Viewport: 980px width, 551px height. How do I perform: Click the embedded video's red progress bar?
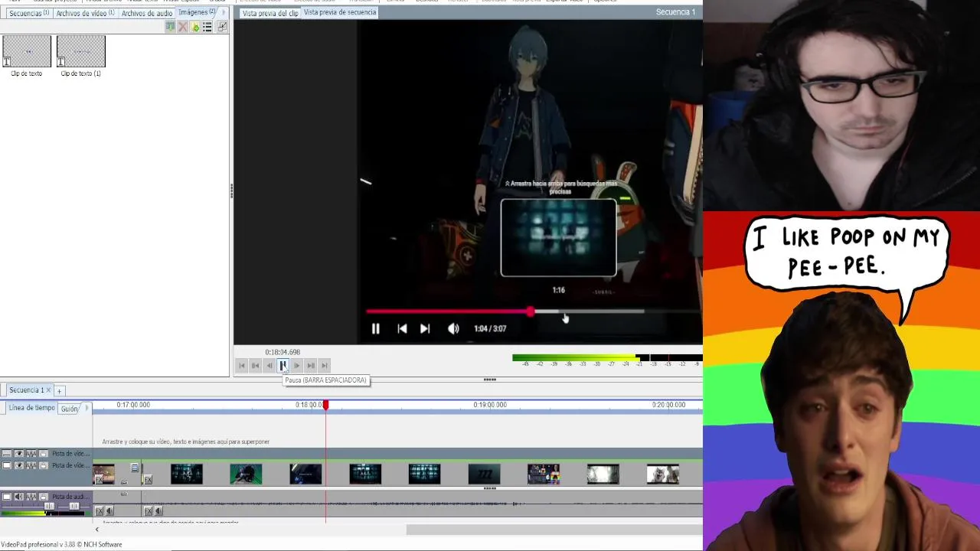coord(449,311)
